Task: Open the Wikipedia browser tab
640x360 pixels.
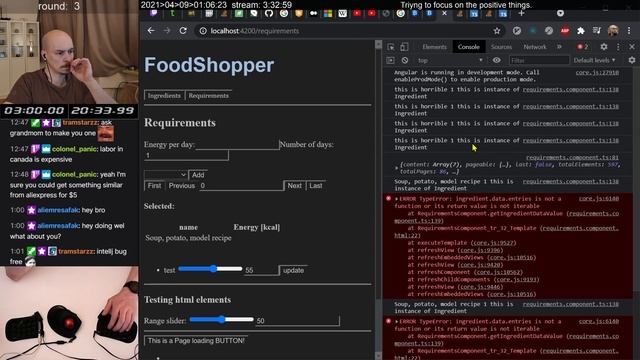Action: click(x=342, y=13)
